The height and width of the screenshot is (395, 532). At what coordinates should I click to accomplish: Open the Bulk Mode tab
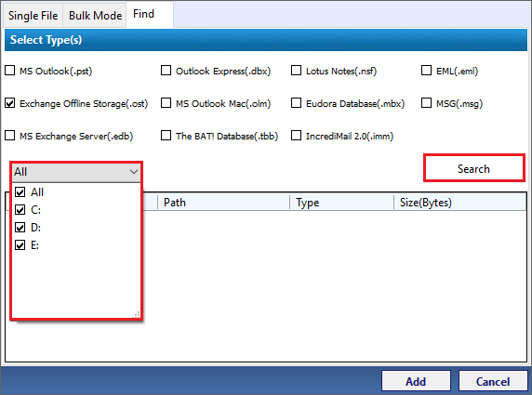click(x=95, y=15)
